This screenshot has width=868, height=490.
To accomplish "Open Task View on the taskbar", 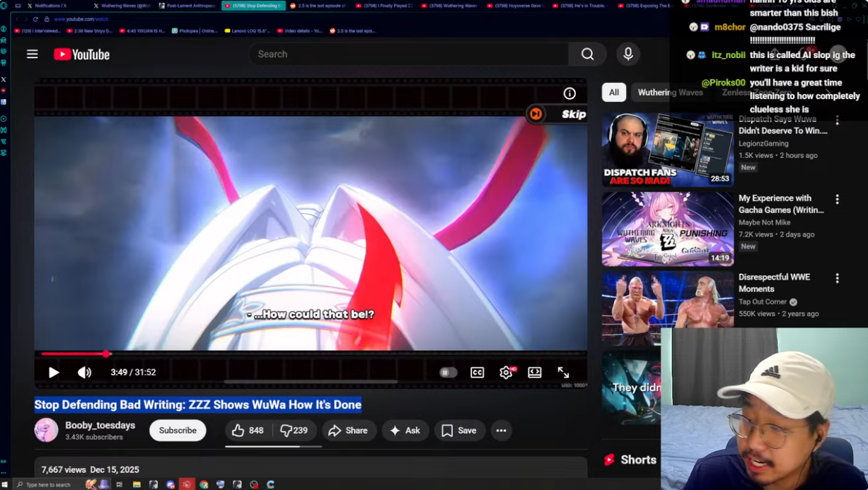I will pyautogui.click(x=120, y=484).
